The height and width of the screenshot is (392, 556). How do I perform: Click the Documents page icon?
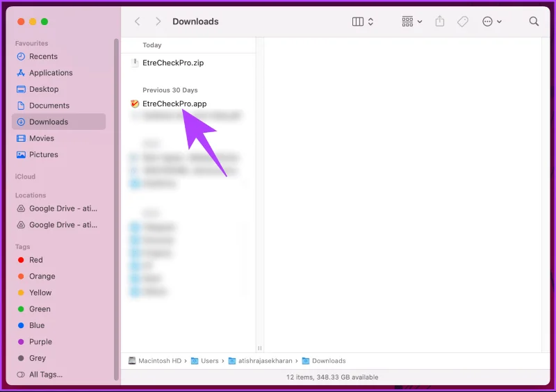21,106
